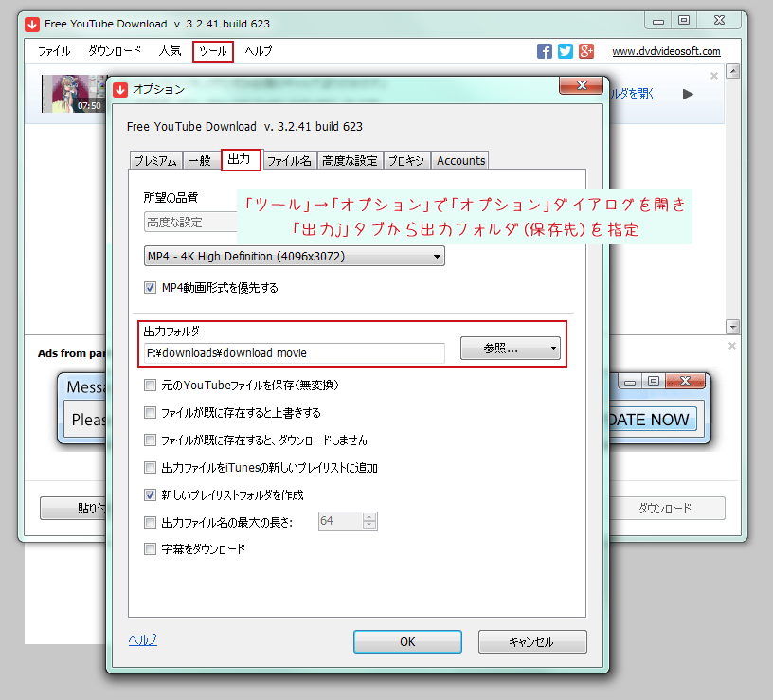Enable 元のYouTubeファイルを保存(無変換) checkbox
This screenshot has width=773, height=700.
(150, 385)
